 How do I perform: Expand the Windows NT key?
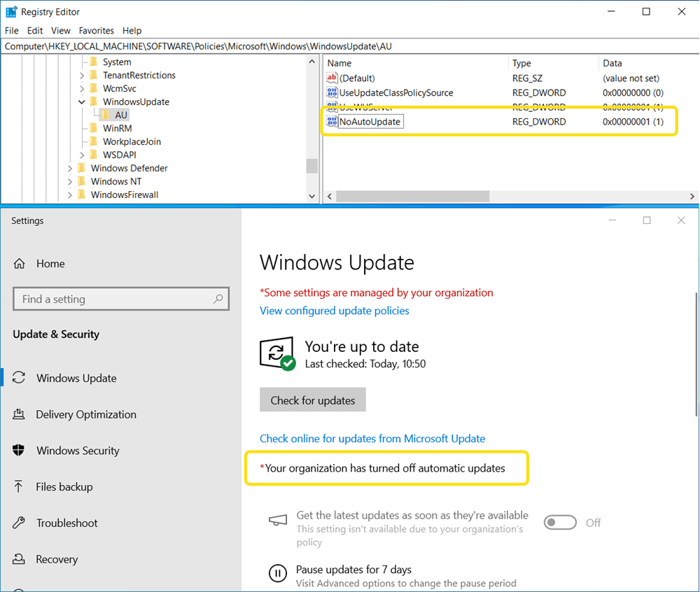point(69,182)
